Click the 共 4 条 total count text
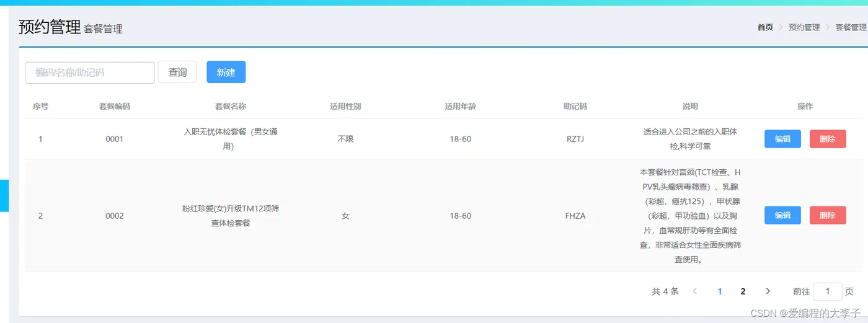The height and width of the screenshot is (323, 868). [665, 291]
